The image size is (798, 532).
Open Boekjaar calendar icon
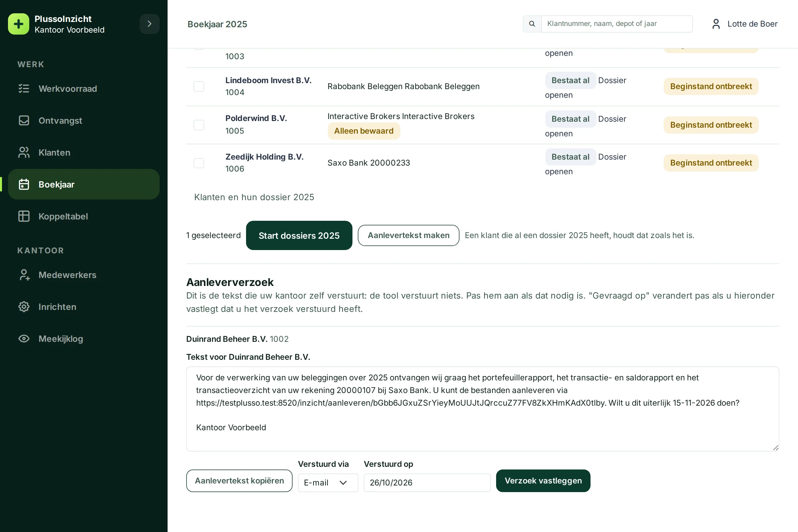pos(24,184)
